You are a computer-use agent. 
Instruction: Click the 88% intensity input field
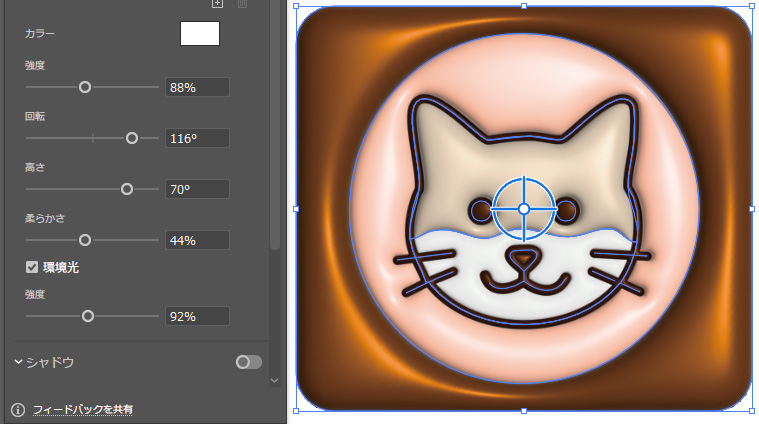click(x=197, y=87)
